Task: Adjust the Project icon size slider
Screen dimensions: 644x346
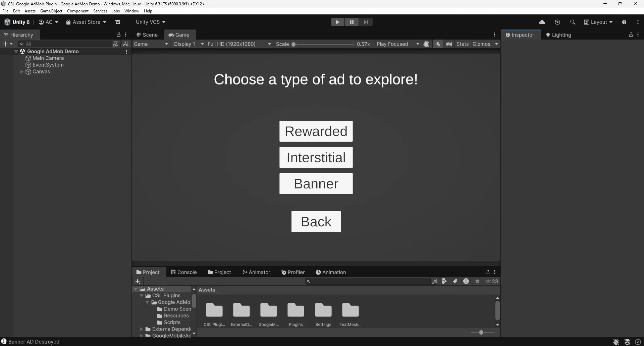Action: click(482, 333)
